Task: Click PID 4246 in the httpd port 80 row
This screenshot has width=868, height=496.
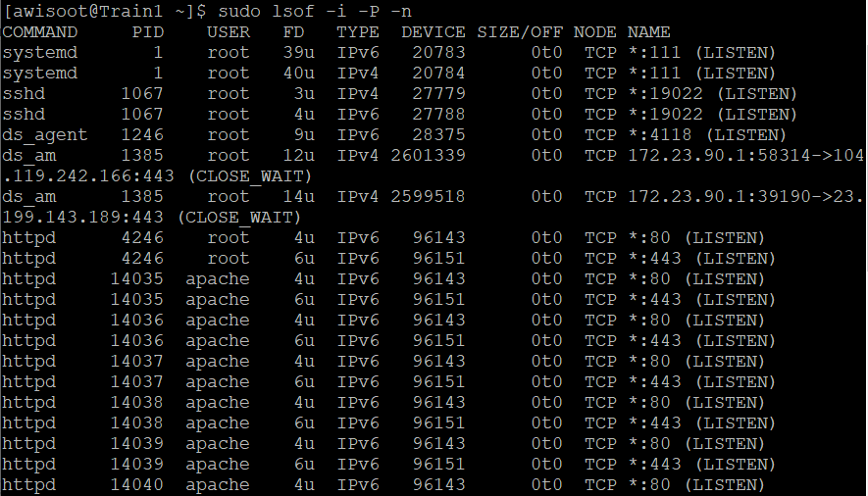Action: pos(142,238)
